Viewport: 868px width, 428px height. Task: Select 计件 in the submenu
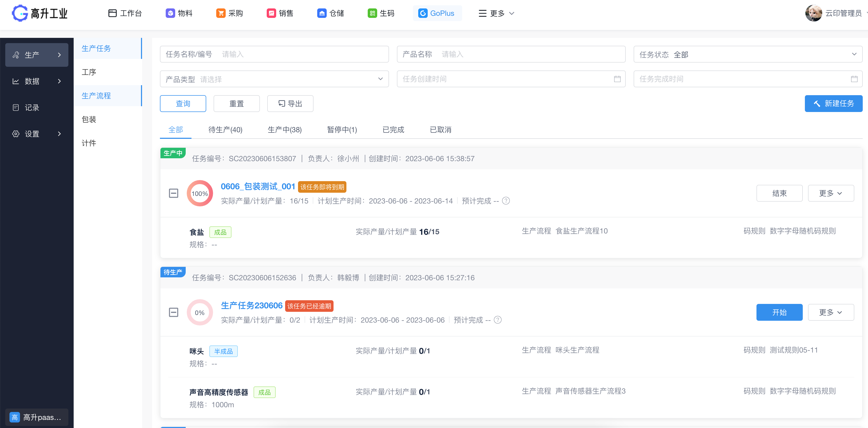click(x=108, y=143)
